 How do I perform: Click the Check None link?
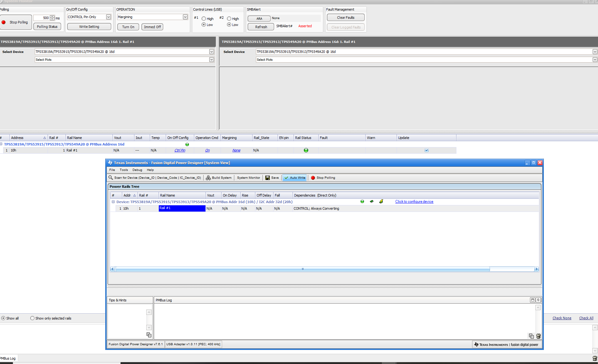pyautogui.click(x=562, y=318)
